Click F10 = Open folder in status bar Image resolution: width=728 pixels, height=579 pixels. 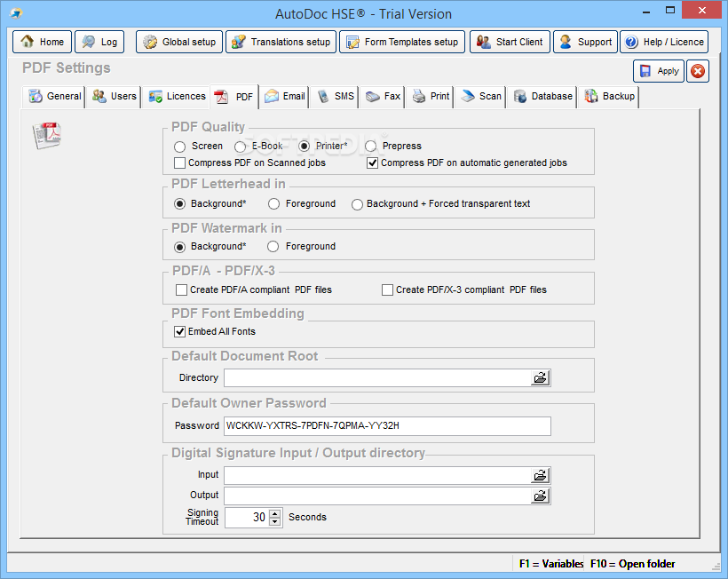(632, 564)
